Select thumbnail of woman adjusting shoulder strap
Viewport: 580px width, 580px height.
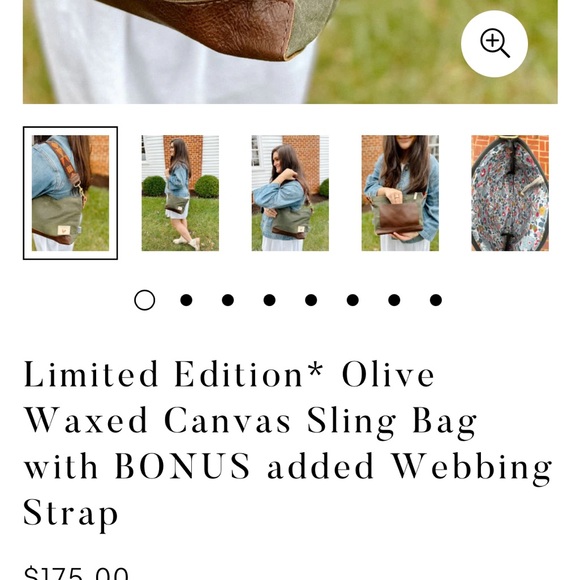coord(290,193)
